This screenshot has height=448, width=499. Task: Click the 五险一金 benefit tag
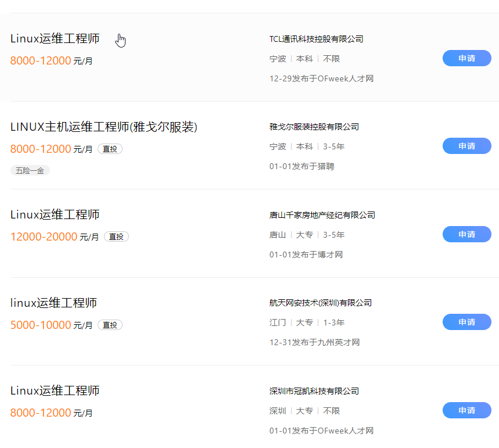[30, 170]
